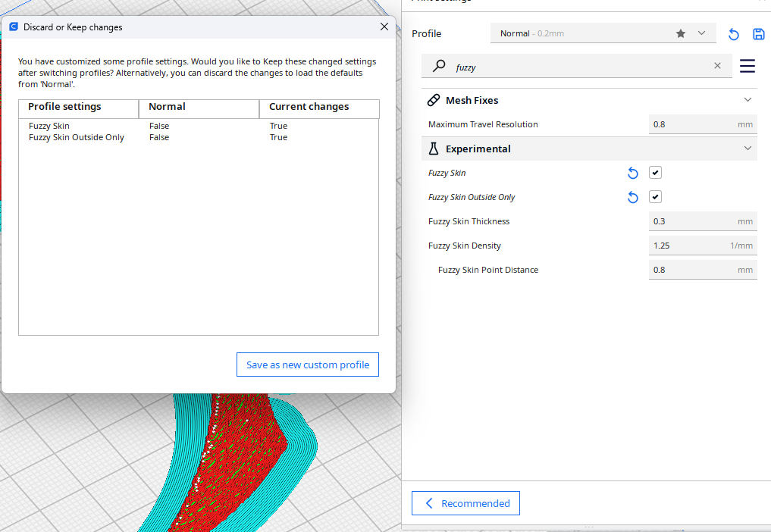Click the star icon in the Profile selector
This screenshot has height=532, width=771.
680,33
